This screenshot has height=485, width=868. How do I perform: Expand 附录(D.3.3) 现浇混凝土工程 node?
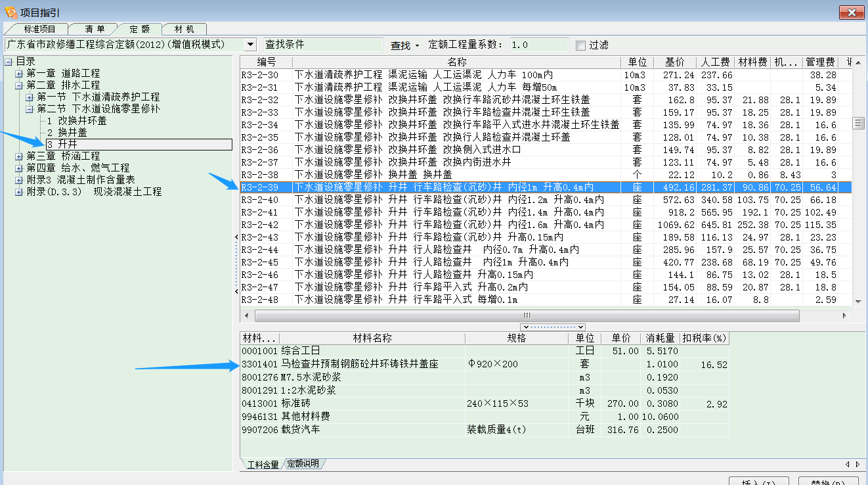[19, 192]
